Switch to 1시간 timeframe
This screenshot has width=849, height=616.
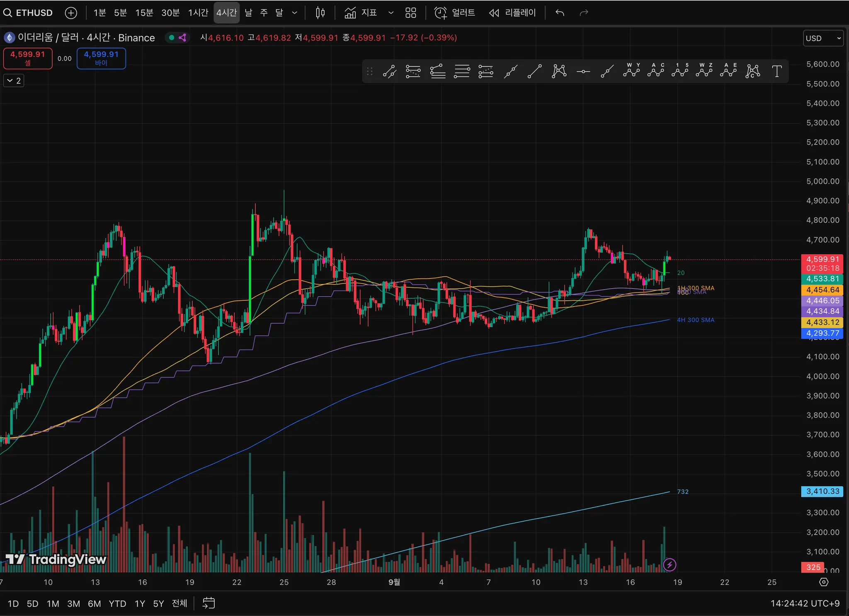pos(198,13)
